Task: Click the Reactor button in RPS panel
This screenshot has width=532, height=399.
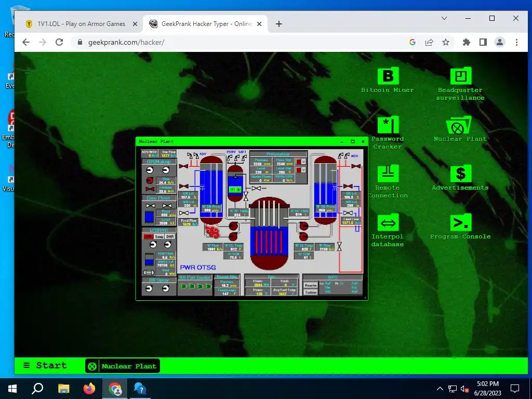Action: pos(311,285)
